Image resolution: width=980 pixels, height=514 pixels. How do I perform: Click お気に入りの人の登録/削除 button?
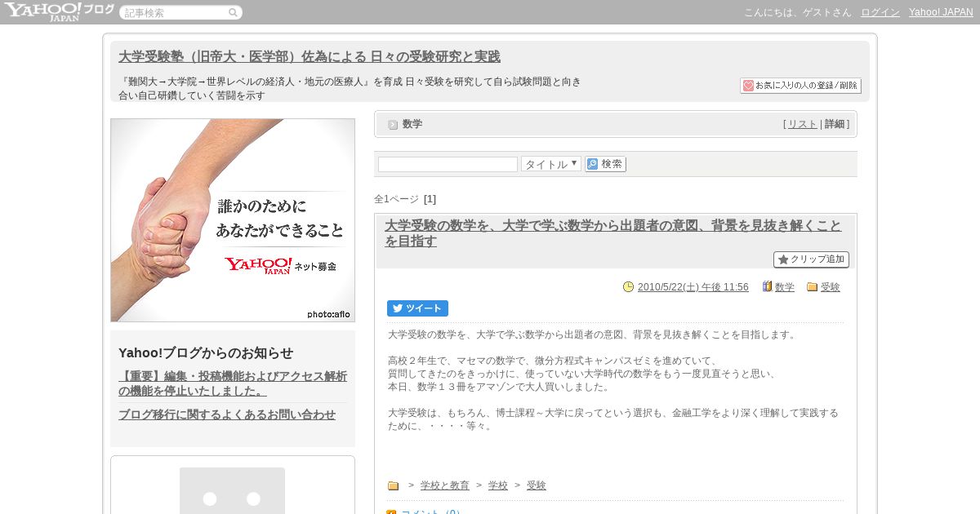[800, 86]
